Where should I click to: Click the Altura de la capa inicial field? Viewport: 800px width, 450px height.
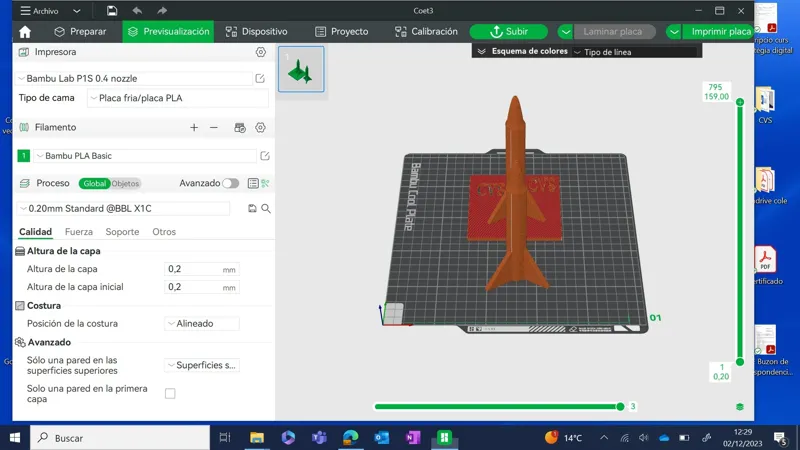tap(202, 287)
